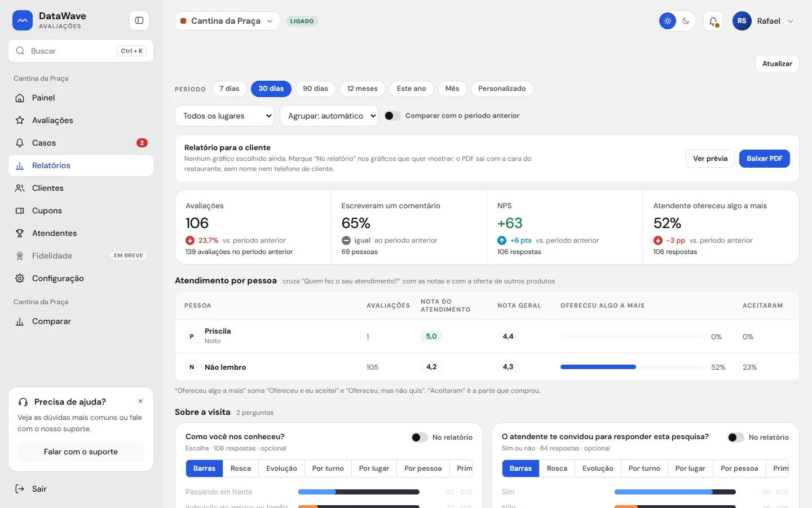Open Relatórios in the sidebar
The width and height of the screenshot is (812, 508).
pos(81,165)
